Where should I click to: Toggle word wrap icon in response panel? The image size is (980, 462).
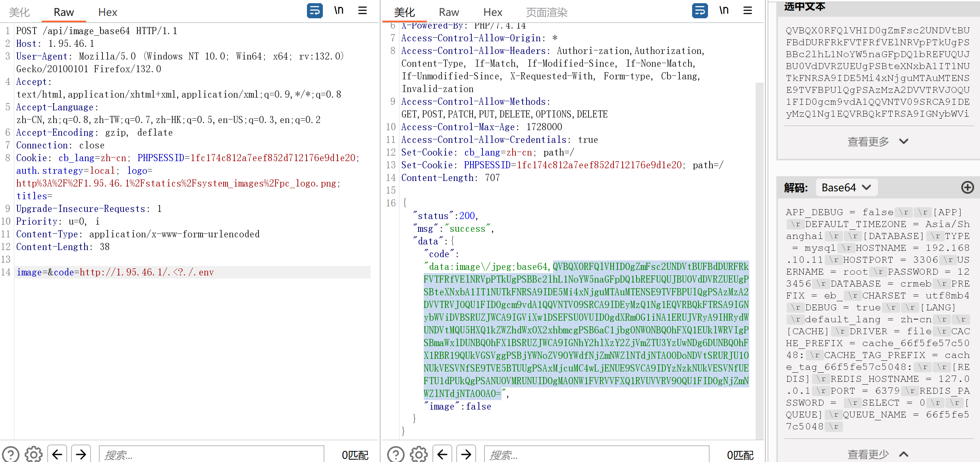(x=700, y=11)
